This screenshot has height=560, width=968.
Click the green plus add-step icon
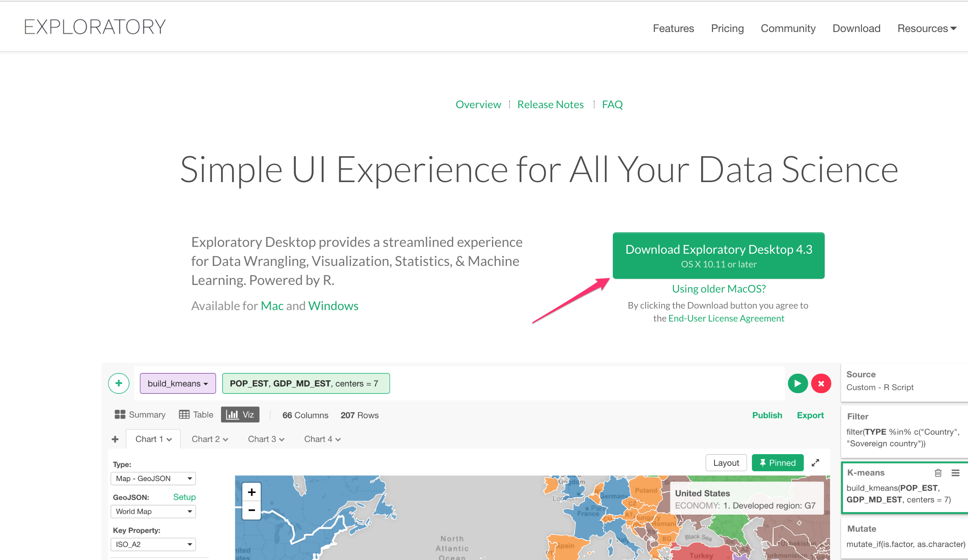point(119,383)
